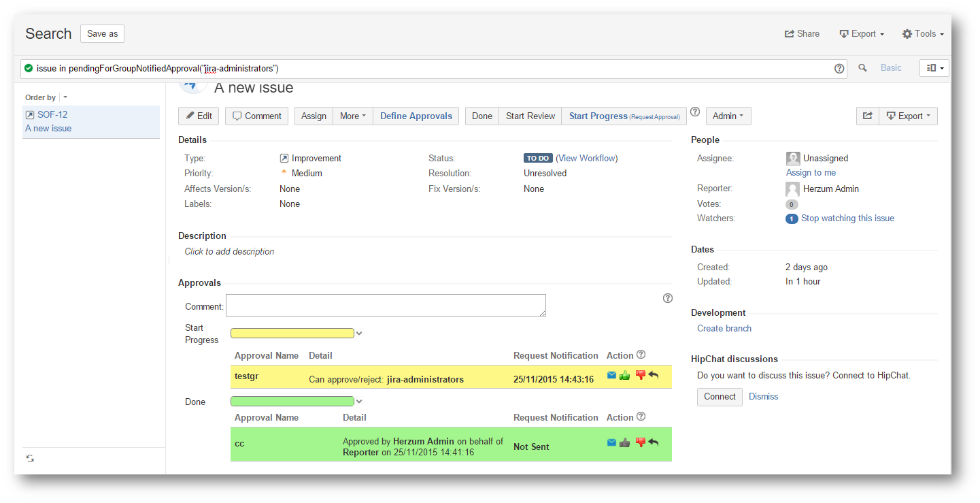
Task: Click the Herzum Admin reporter avatar
Action: click(x=792, y=189)
